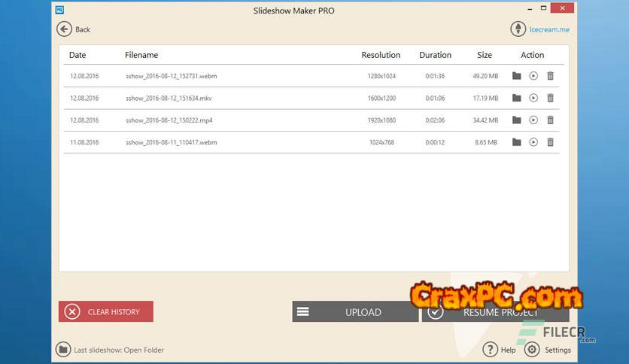Viewport: 629px width, 364px height.
Task: Click the 17.19 MB size value
Action: tap(485, 99)
